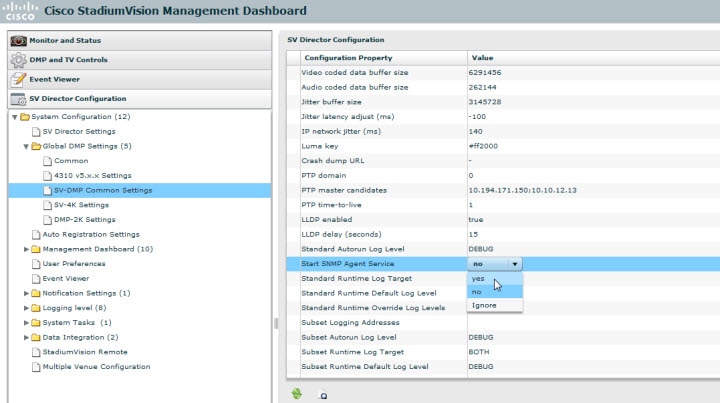720x403 pixels.
Task: Click the StadiumVision Remote page icon
Action: tap(36, 352)
